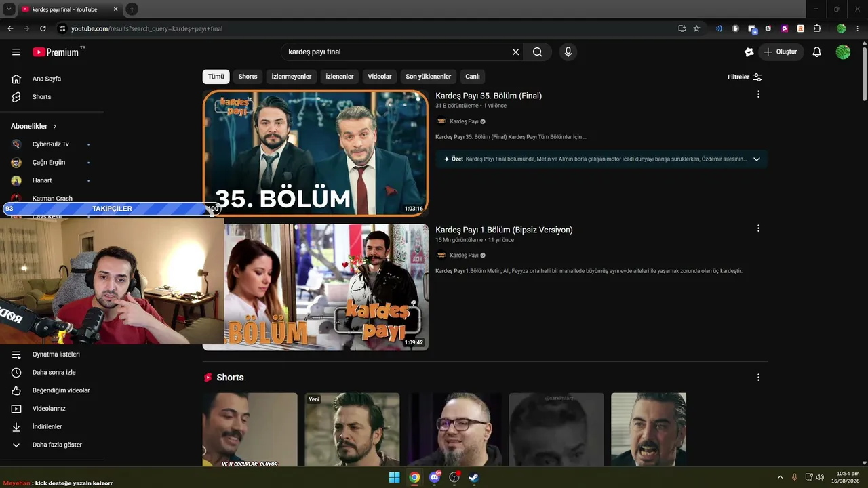Open Hanart subscription channel
The width and height of the screenshot is (868, 488).
(x=42, y=180)
